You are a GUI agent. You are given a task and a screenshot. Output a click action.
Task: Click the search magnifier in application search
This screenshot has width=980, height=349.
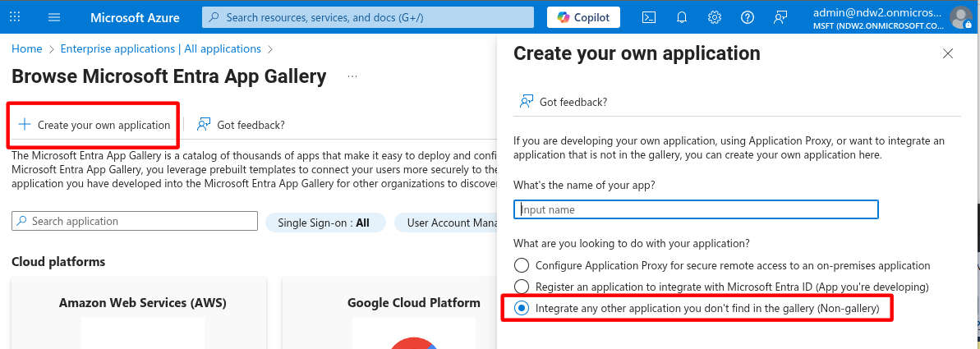coord(22,221)
